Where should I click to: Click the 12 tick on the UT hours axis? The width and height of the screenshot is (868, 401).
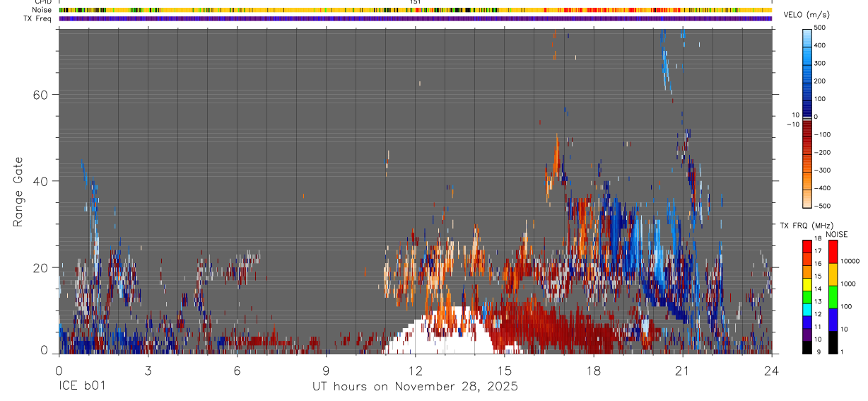click(416, 370)
